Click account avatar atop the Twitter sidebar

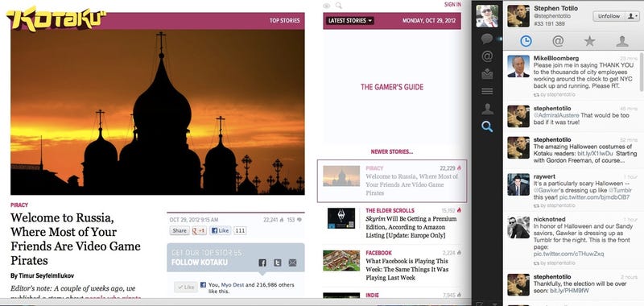(487, 16)
